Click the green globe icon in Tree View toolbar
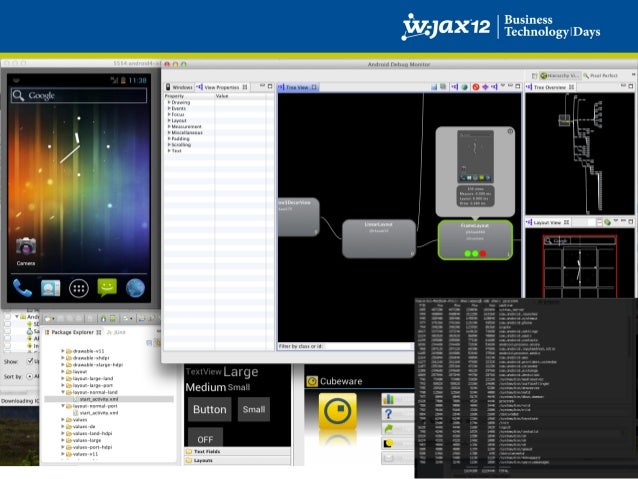 464,87
